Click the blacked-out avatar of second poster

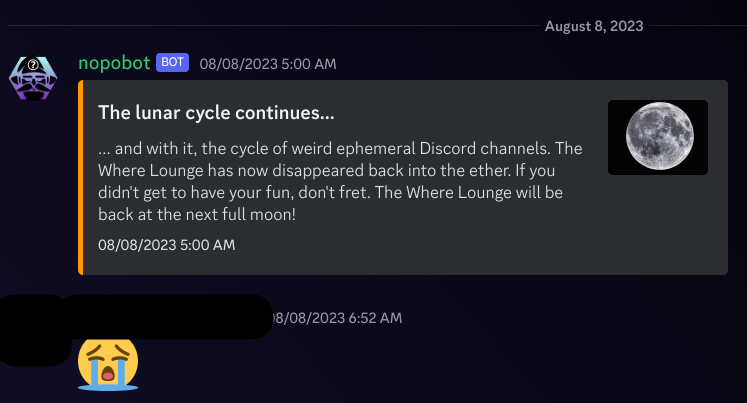coord(33,330)
